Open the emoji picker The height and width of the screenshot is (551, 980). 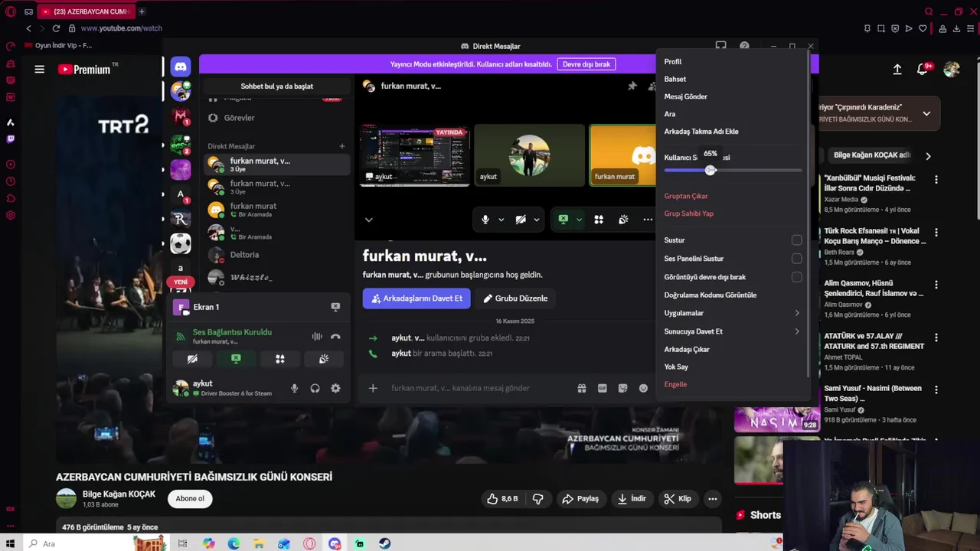tap(643, 388)
